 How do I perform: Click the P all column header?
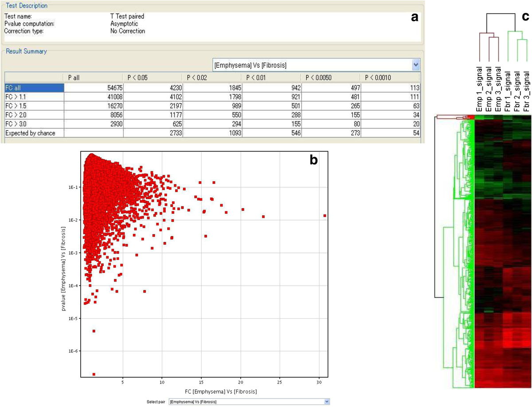(x=94, y=78)
